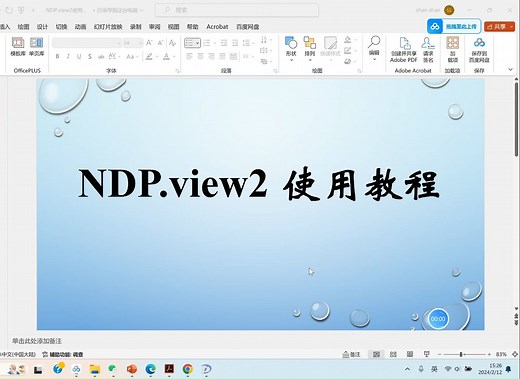Open File Explorer from the taskbar

tap(95, 369)
